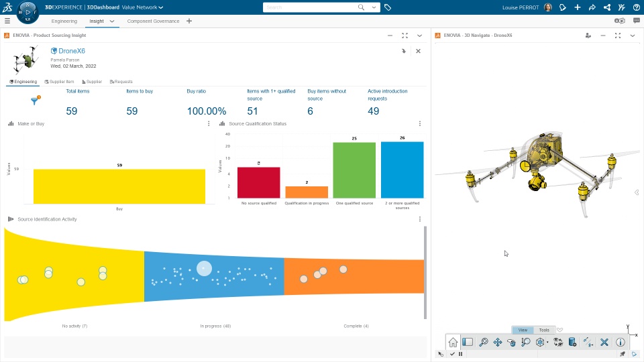The width and height of the screenshot is (644, 362).
Task: Open the Product Sourcing Insight widget menu chevron
Action: point(419,36)
